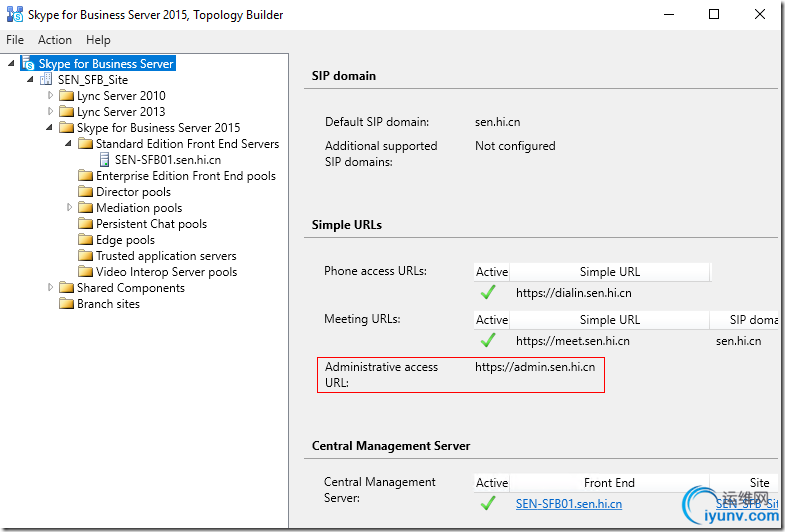The image size is (785, 532).
Task: Collapse the Standard Edition Front End Servers node
Action: (x=70, y=144)
